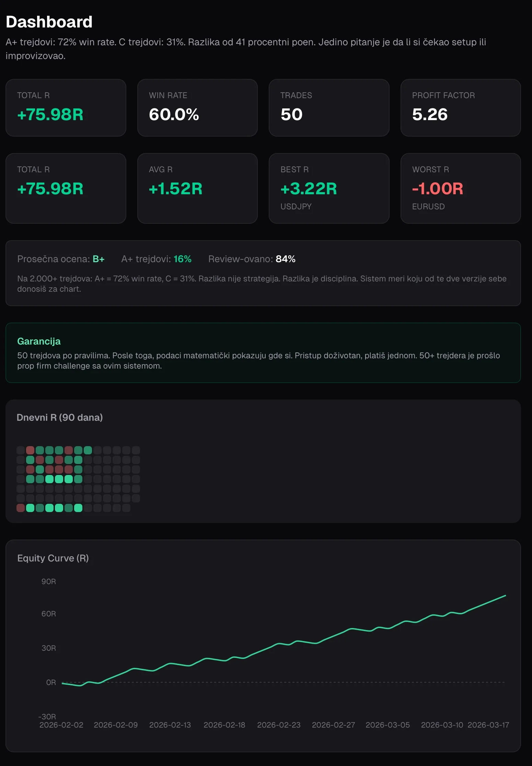Click the Equity Curve (R) chart title
The width and height of the screenshot is (532, 766).
[53, 558]
